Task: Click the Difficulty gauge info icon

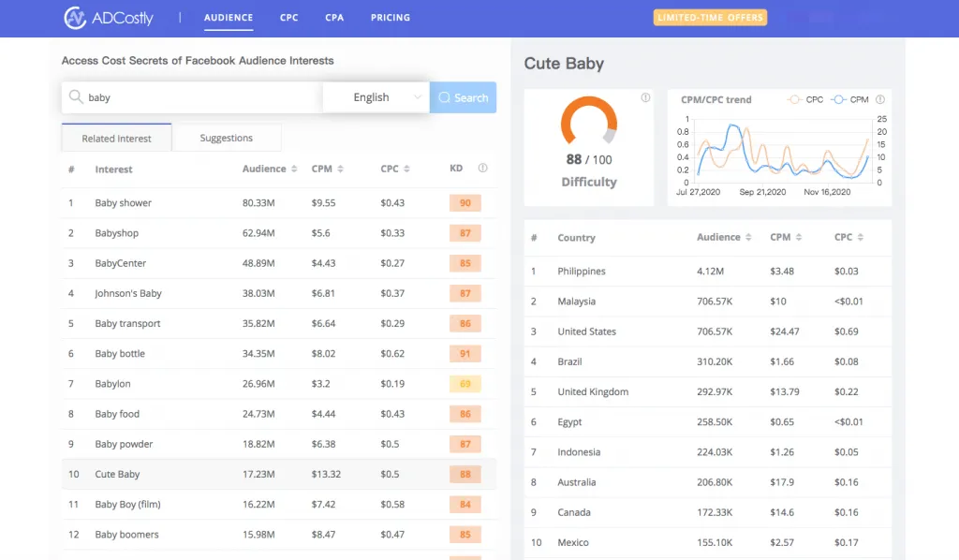Action: (645, 98)
